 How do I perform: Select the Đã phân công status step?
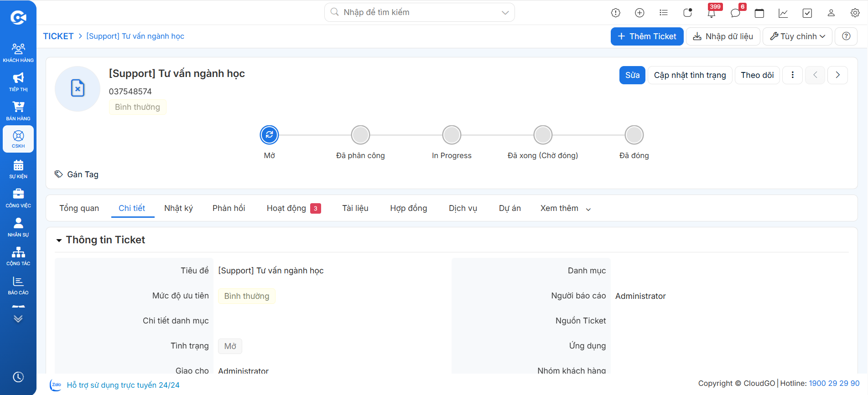coord(360,135)
